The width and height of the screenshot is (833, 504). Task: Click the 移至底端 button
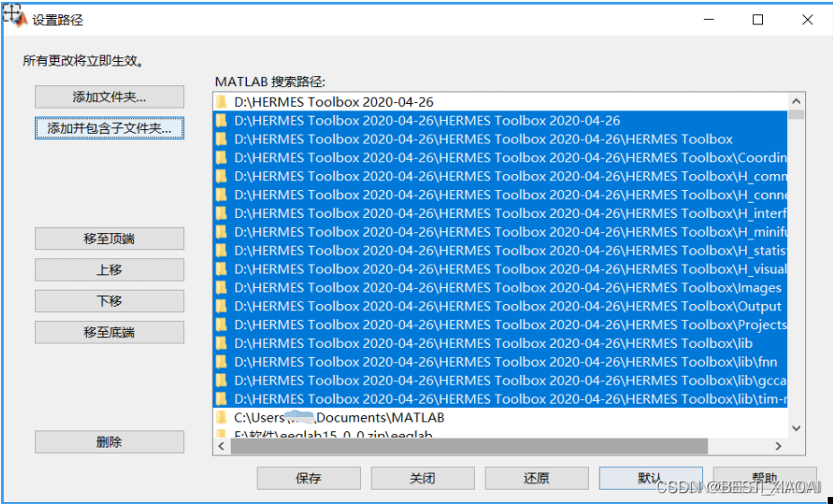point(110,333)
